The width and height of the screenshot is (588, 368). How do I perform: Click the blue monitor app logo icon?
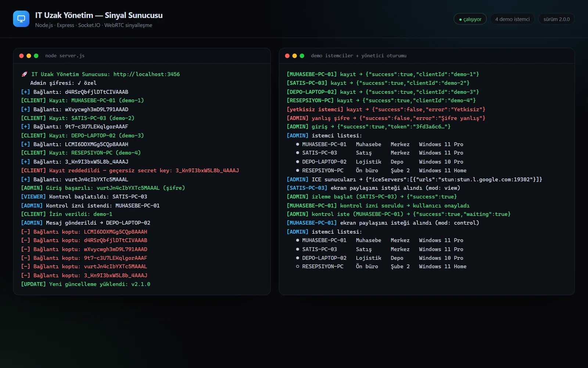pos(21,19)
